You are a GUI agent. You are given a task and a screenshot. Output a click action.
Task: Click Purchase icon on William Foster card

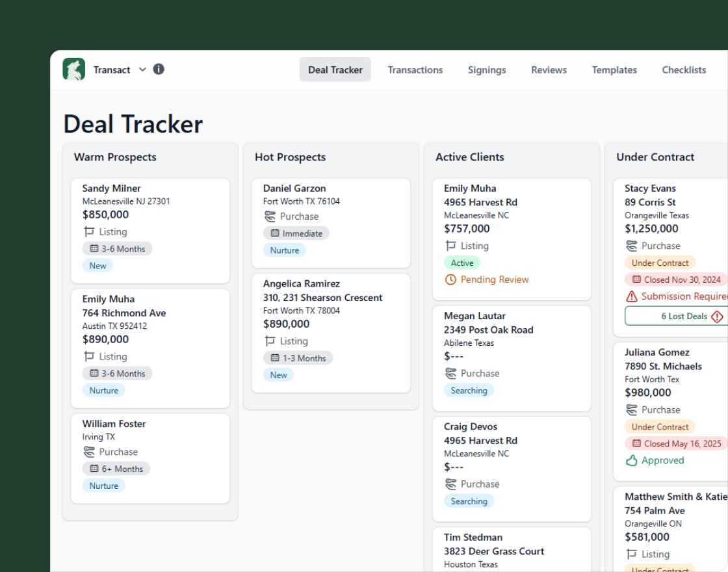88,451
